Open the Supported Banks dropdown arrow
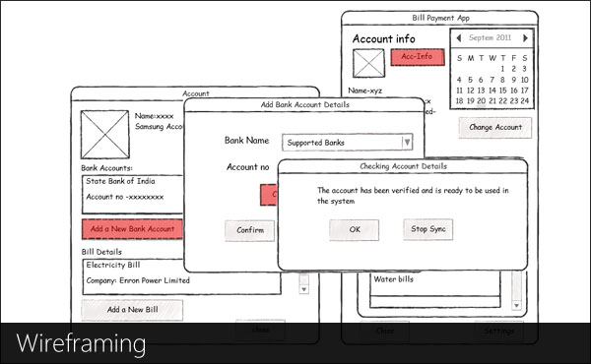591x364 pixels. tap(407, 143)
